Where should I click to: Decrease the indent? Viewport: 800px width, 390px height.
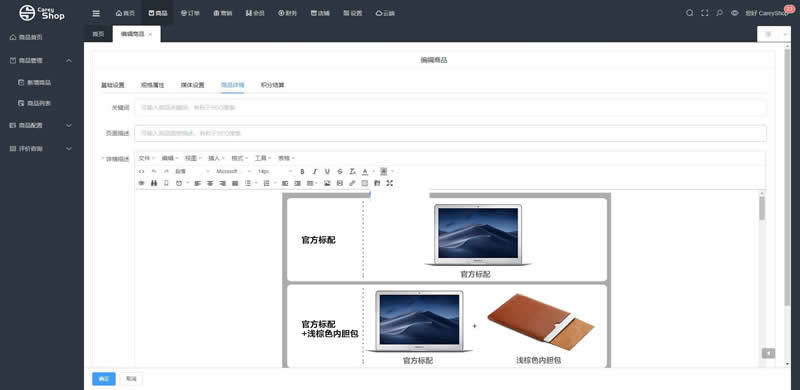(285, 183)
